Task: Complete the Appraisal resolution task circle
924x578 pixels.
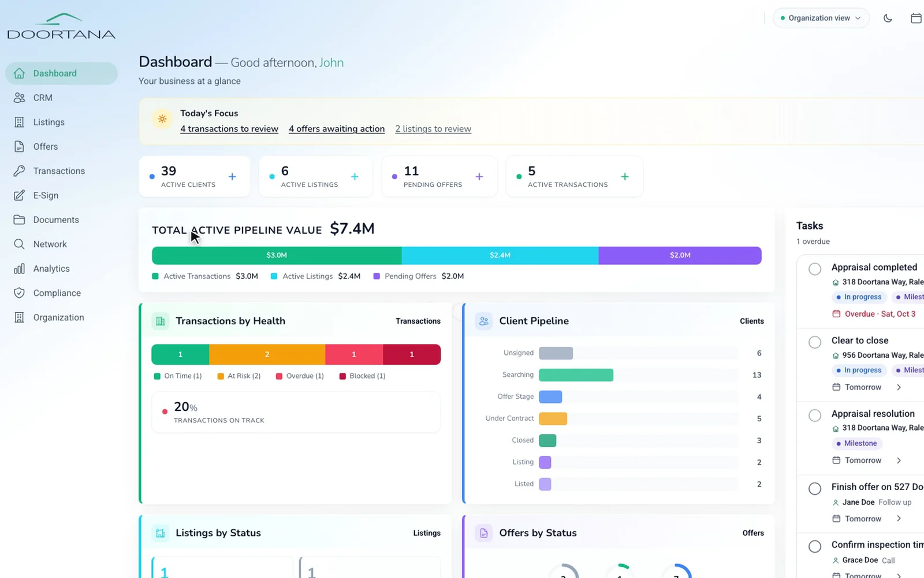Action: point(815,415)
